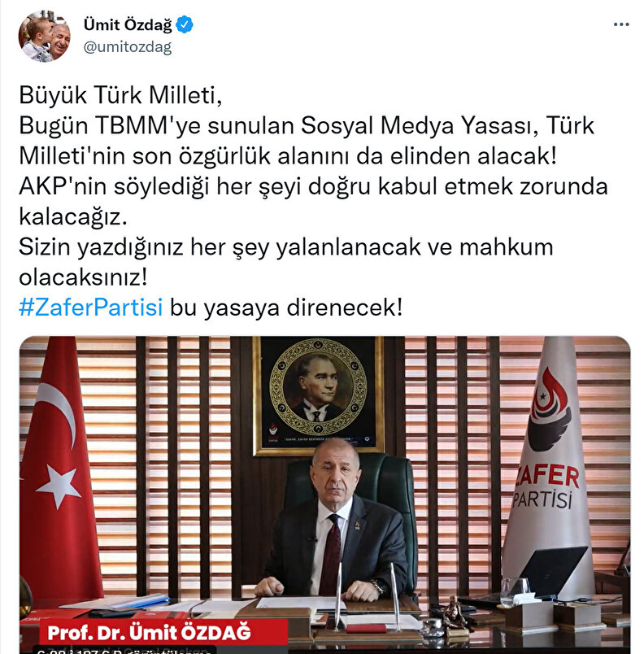Click the 'PARTİSİ' text on the white flag

[542, 499]
